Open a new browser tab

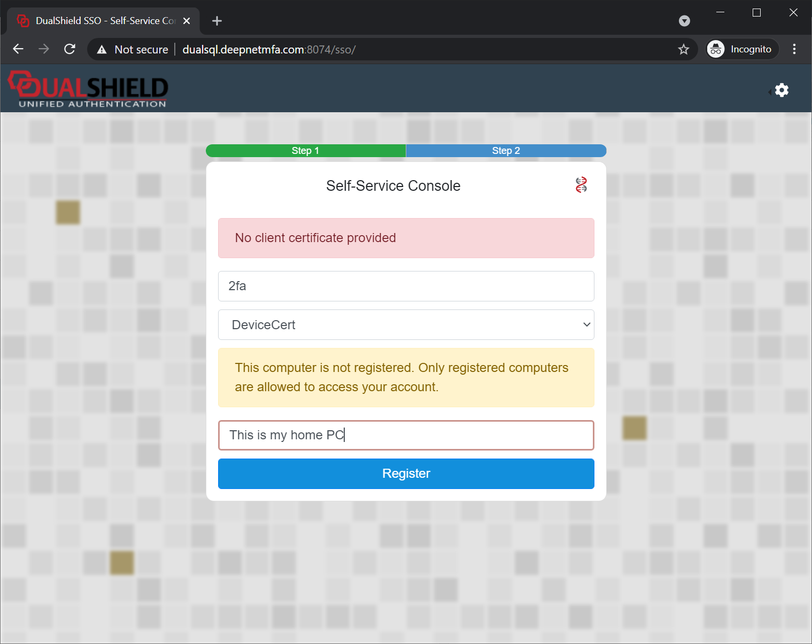pyautogui.click(x=216, y=21)
